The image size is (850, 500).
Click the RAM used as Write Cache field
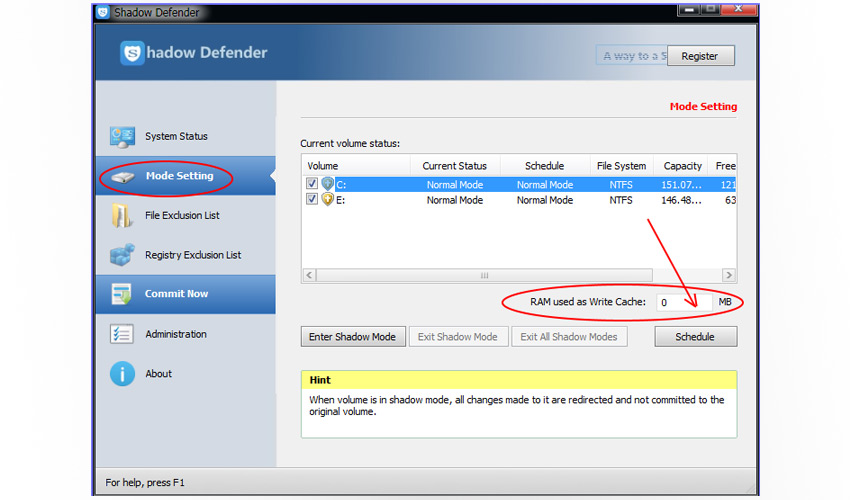(x=684, y=303)
